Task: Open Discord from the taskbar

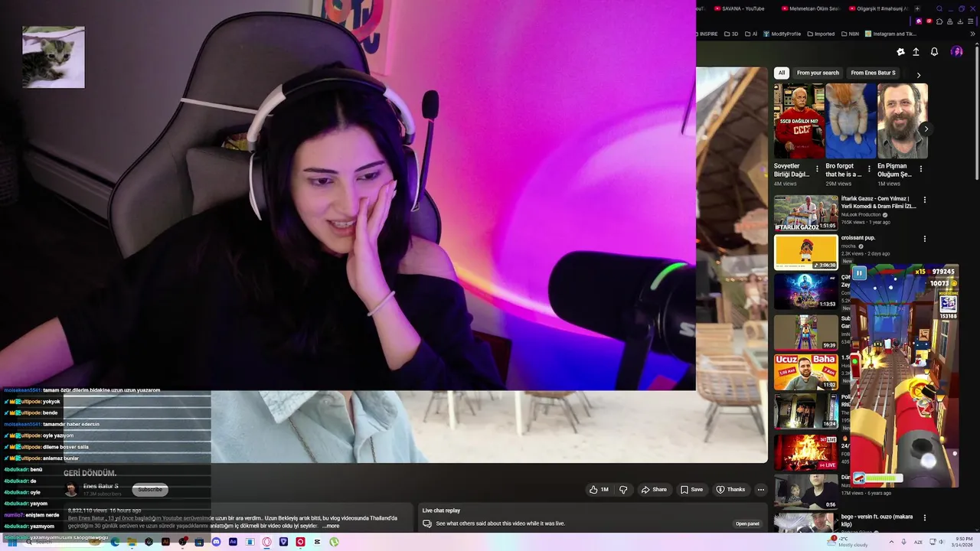Action: (216, 542)
